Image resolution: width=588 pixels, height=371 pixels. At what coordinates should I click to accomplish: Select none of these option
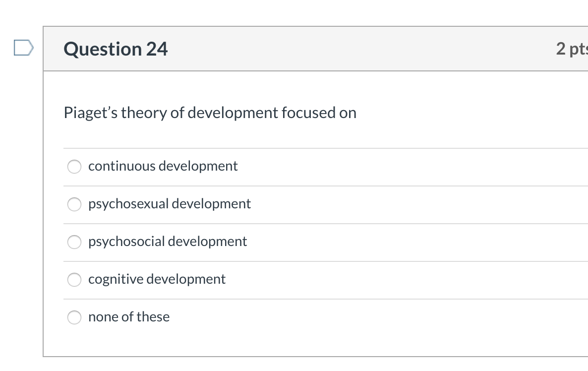click(74, 317)
